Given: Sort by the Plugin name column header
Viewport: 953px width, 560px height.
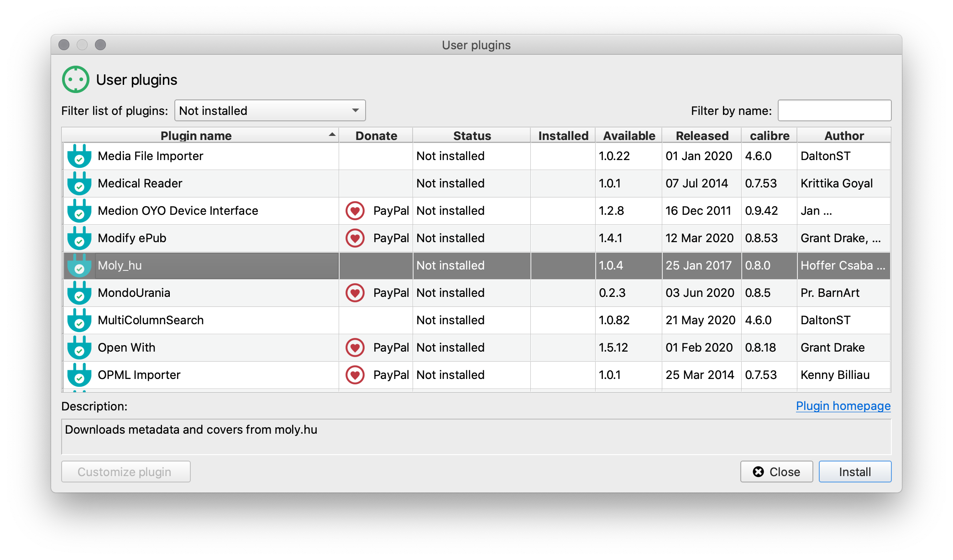Looking at the screenshot, I should pyautogui.click(x=196, y=136).
